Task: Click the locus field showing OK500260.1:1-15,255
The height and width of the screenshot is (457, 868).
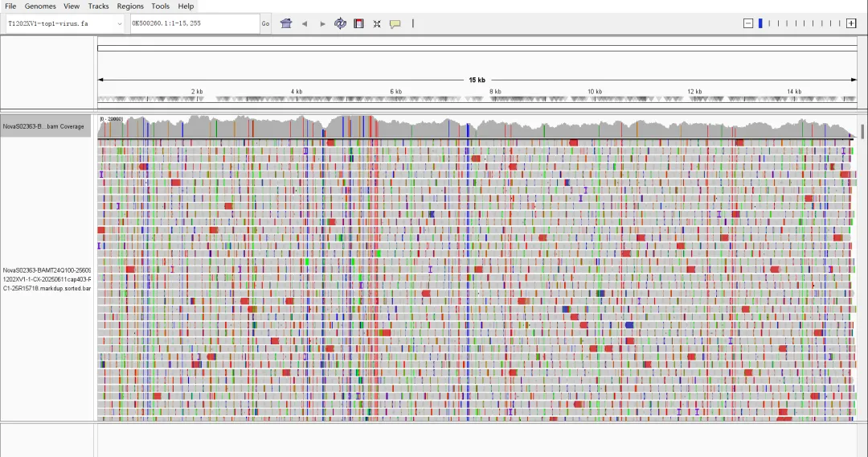Action: [194, 23]
